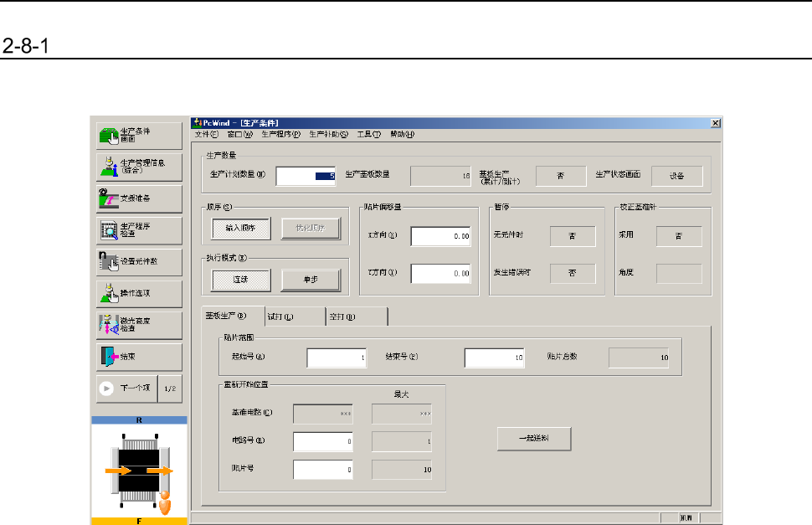
Task: Click the PcWind title bar app icon
Action: pyautogui.click(x=197, y=123)
